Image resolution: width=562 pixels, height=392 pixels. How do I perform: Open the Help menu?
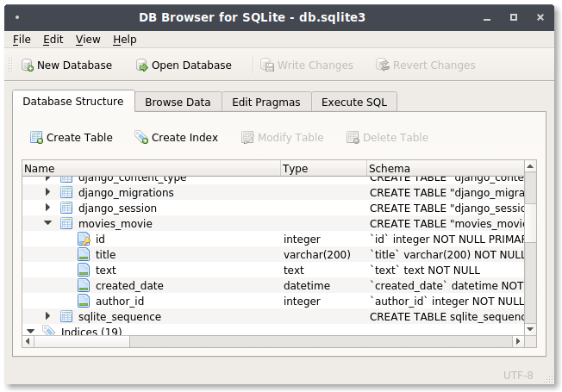tap(125, 40)
